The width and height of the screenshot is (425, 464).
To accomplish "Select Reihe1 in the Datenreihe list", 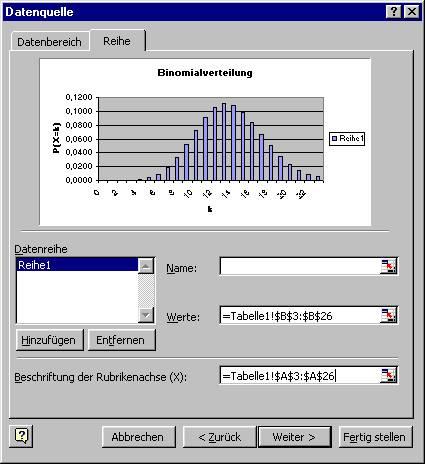I will 77,265.
